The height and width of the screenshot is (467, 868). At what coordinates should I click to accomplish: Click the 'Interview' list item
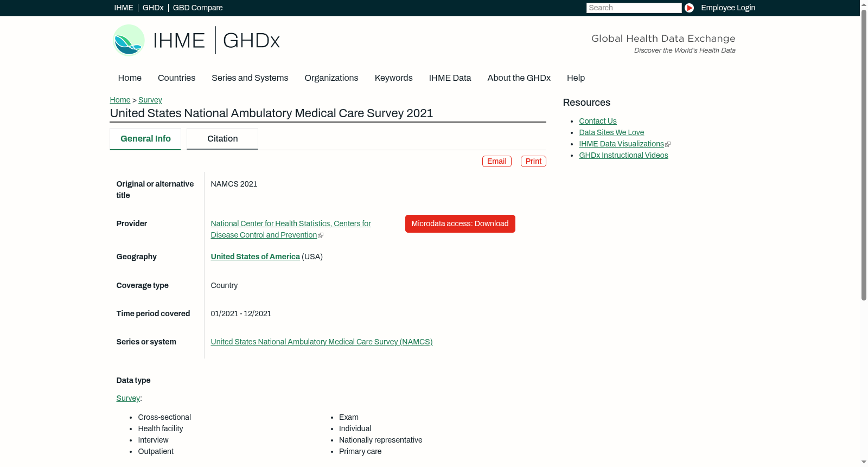(x=153, y=440)
